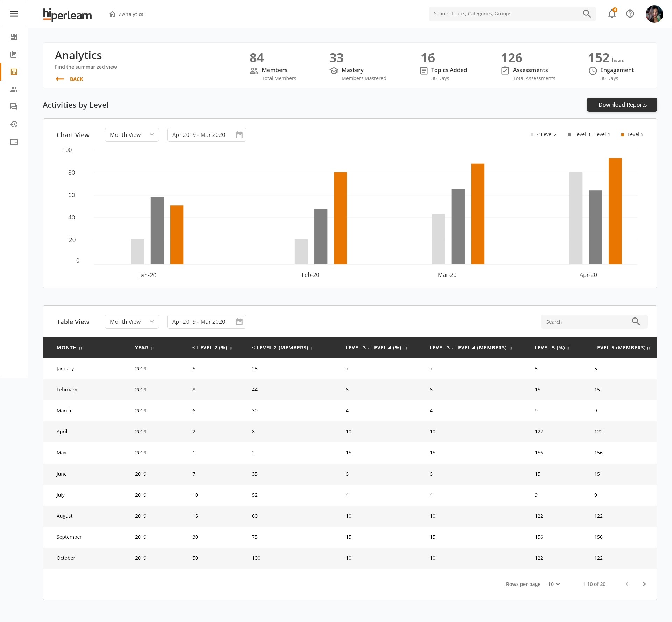This screenshot has width=672, height=622.
Task: Expand Table View Month View dropdown
Action: coord(132,322)
